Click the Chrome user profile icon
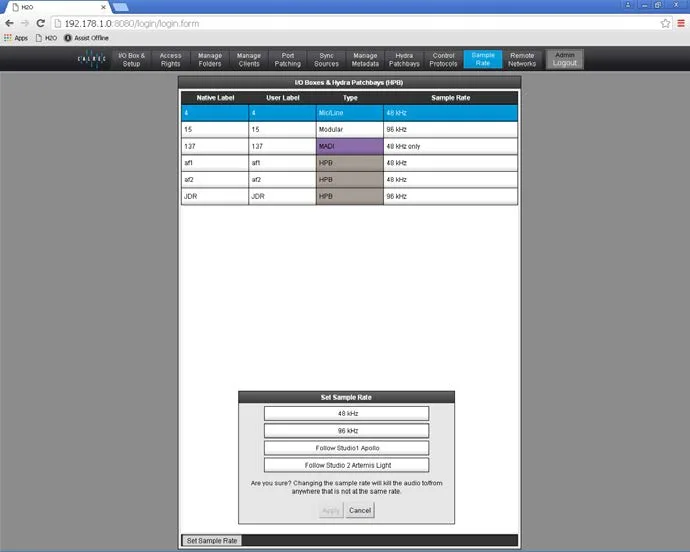 pos(628,5)
